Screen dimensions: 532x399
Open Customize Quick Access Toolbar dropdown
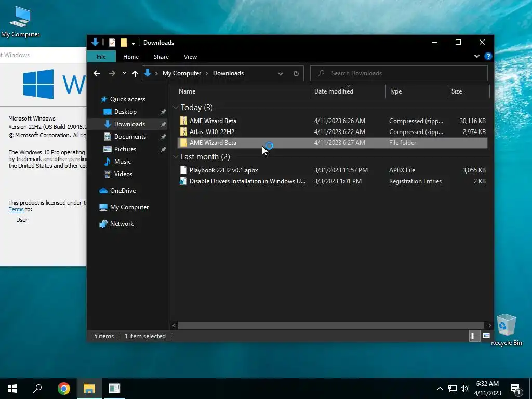coord(134,43)
